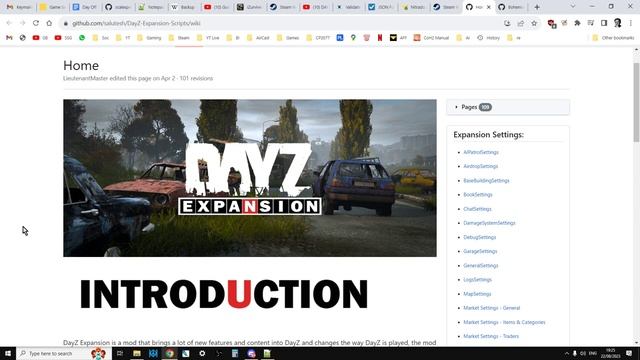Click the DayZ Expansion banner image
640x360 pixels.
(250, 178)
